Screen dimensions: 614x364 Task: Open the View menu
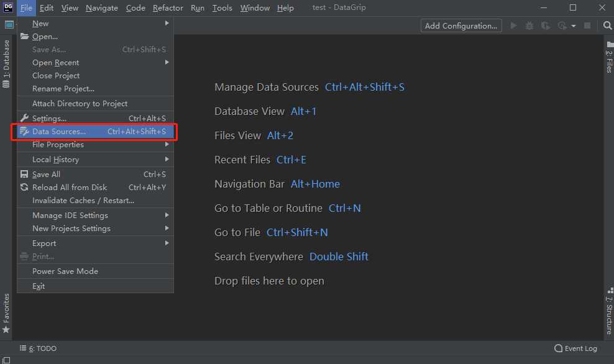click(x=70, y=8)
